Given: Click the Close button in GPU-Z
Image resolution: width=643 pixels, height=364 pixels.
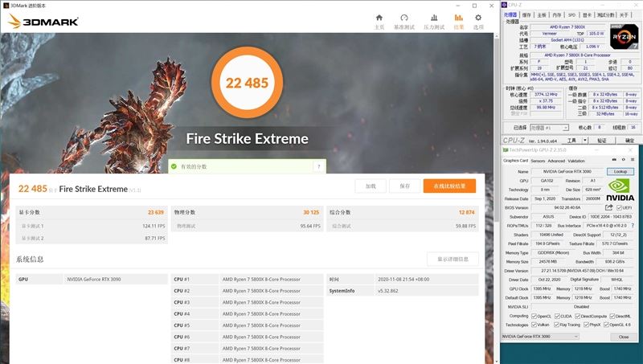Looking at the screenshot, I should pyautogui.click(x=624, y=337).
